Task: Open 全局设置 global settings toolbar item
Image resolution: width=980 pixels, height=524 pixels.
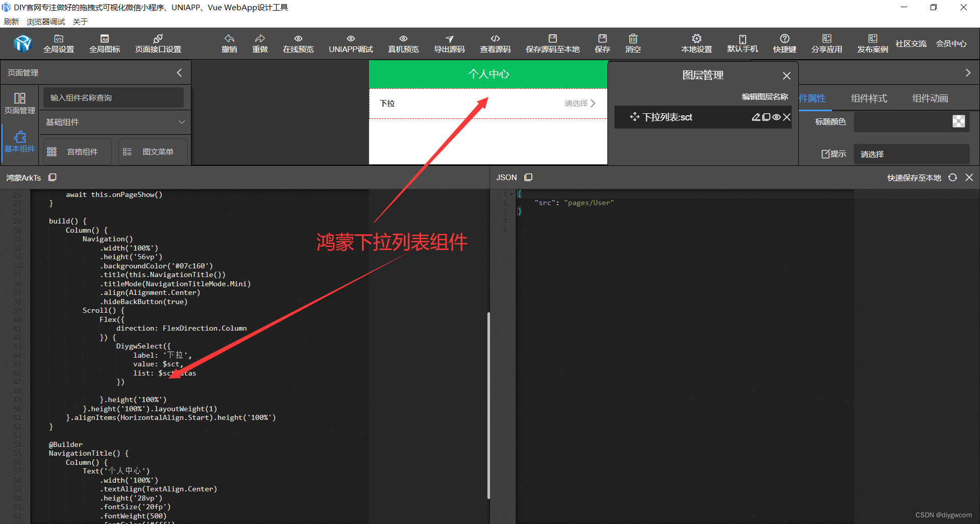Action: pos(59,43)
